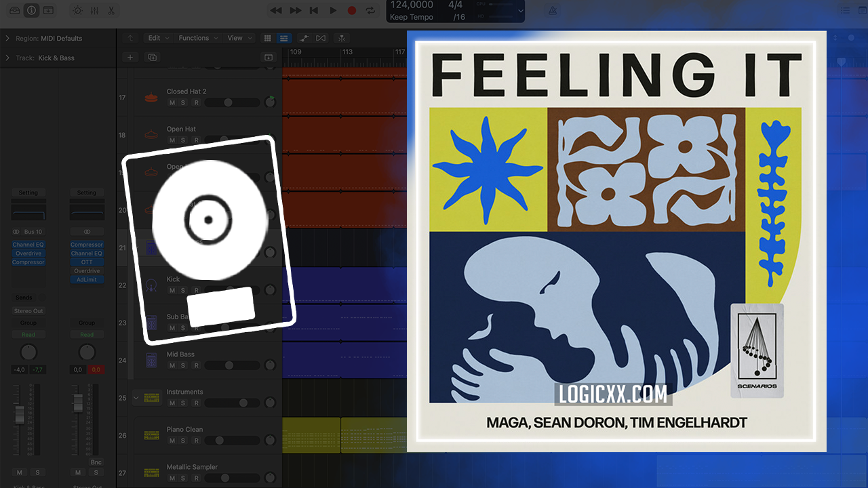
Task: Mute the Kick & Bass channel strip
Action: [20, 472]
